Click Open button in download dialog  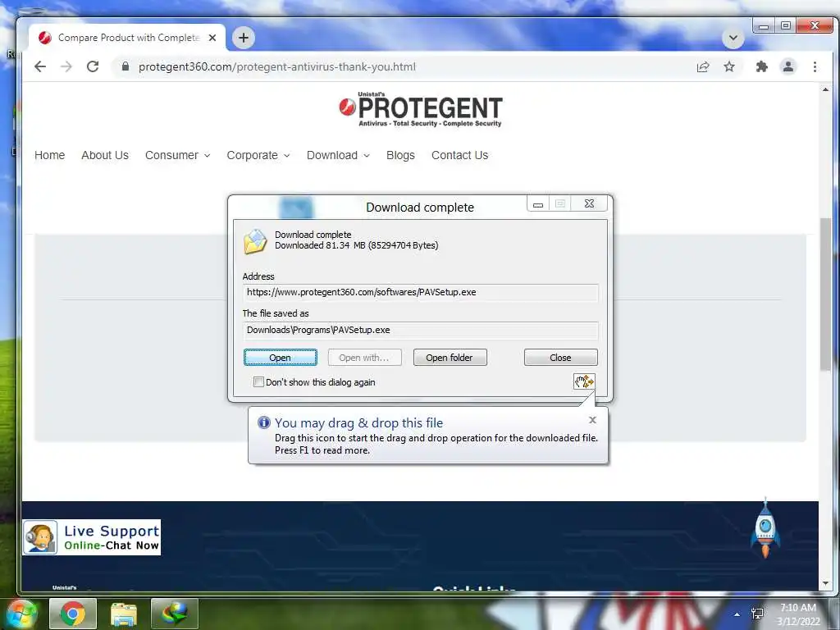[281, 358]
